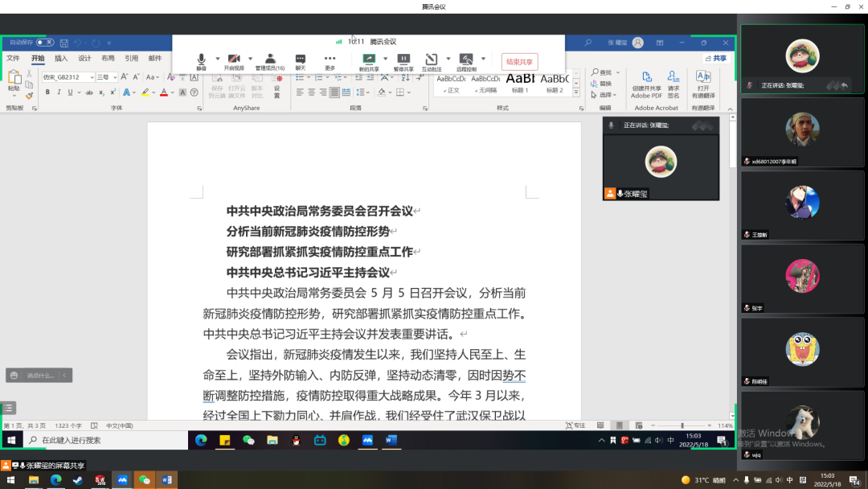Open the interactive annotation tool

pos(432,61)
